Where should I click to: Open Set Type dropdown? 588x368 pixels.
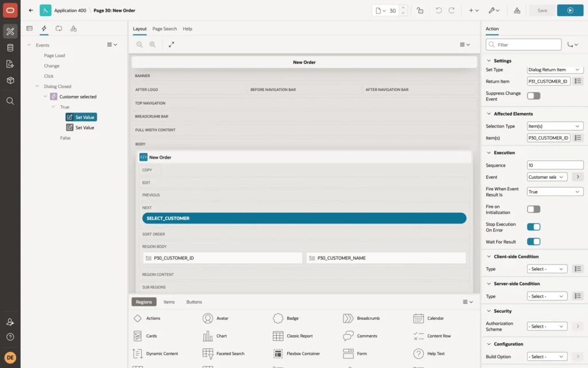555,70
